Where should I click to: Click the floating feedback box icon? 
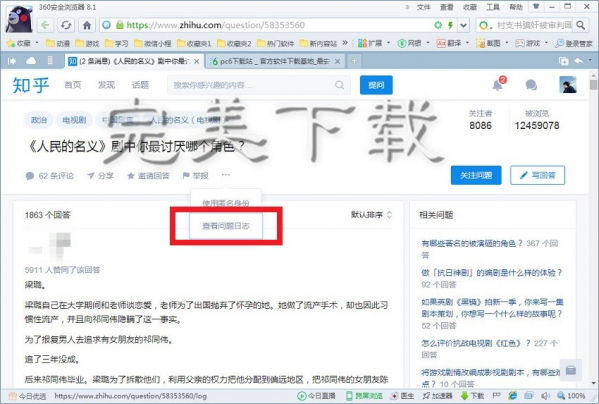(571, 370)
